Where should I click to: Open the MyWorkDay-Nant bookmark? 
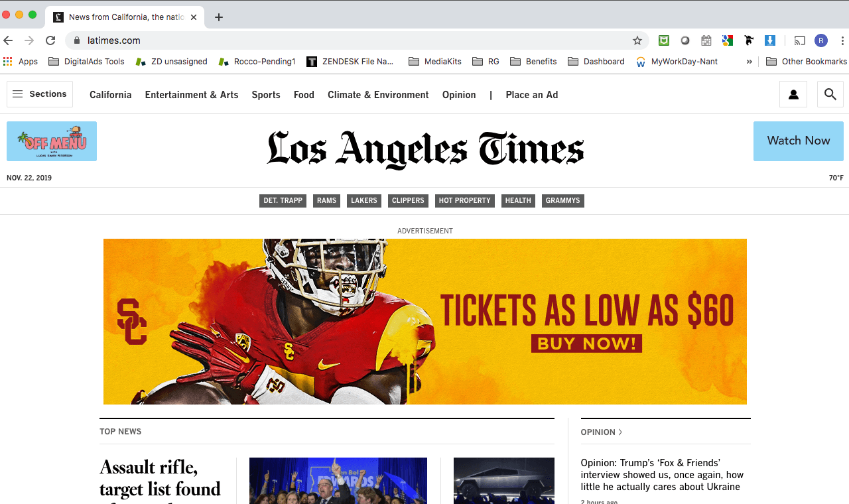(677, 62)
